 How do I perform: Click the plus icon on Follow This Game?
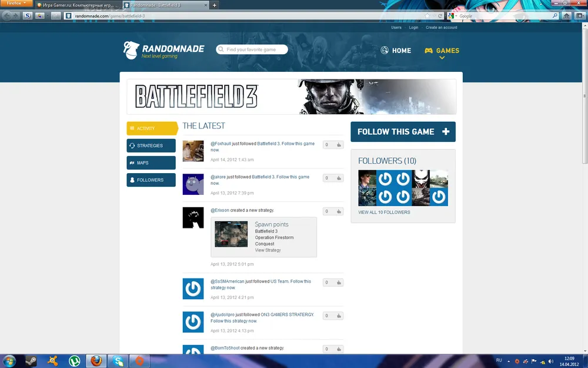[x=446, y=132]
